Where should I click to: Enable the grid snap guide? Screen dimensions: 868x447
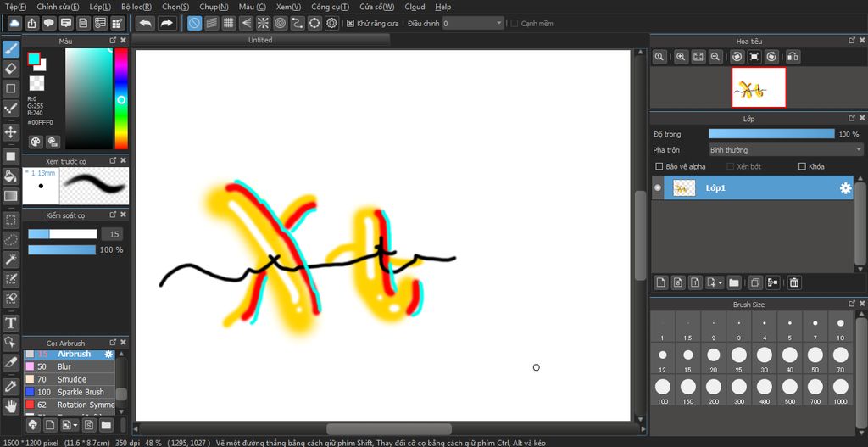[229, 23]
